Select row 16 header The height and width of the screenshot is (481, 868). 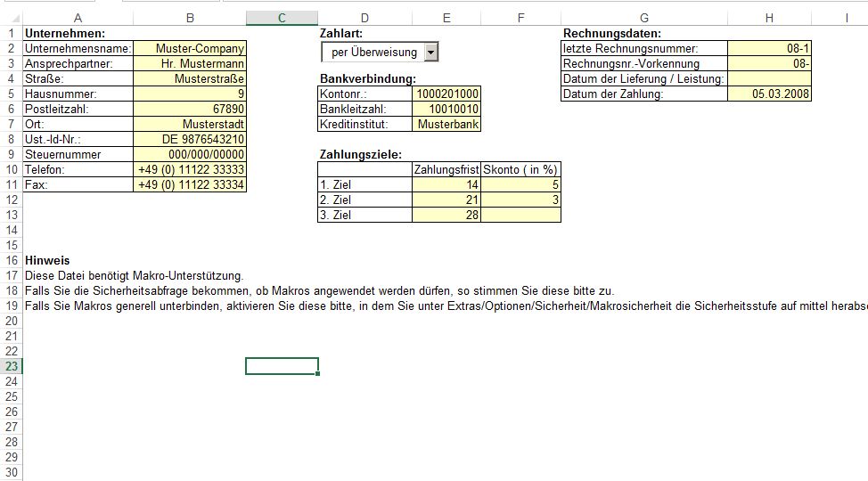[11, 260]
